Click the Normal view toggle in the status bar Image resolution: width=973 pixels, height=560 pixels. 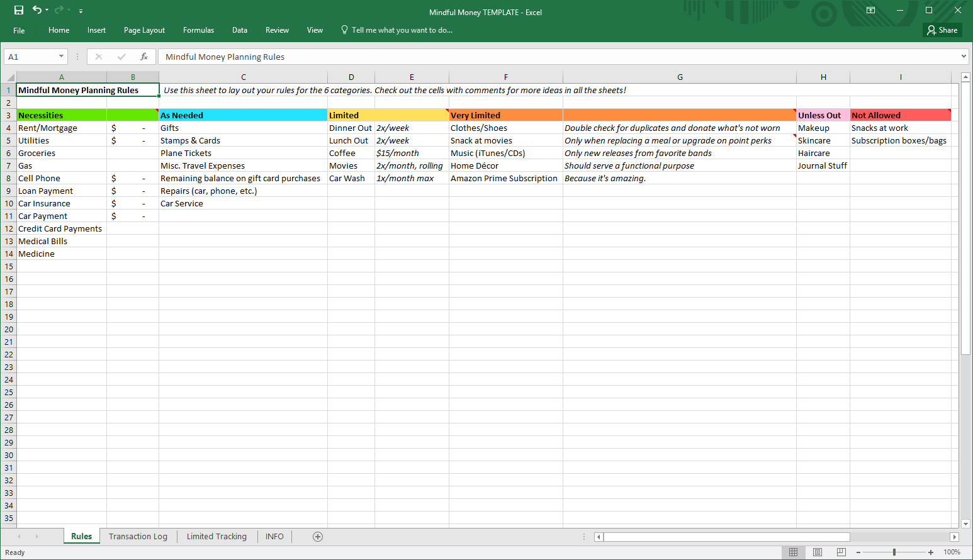pos(794,552)
